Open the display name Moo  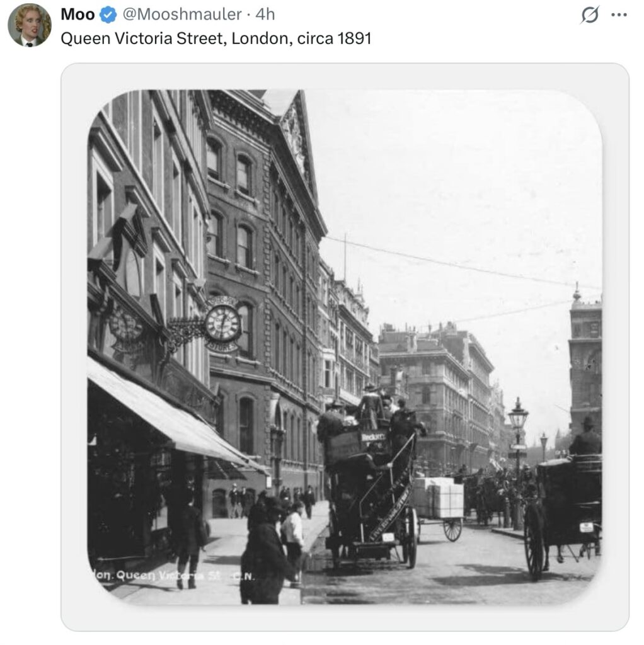78,14
